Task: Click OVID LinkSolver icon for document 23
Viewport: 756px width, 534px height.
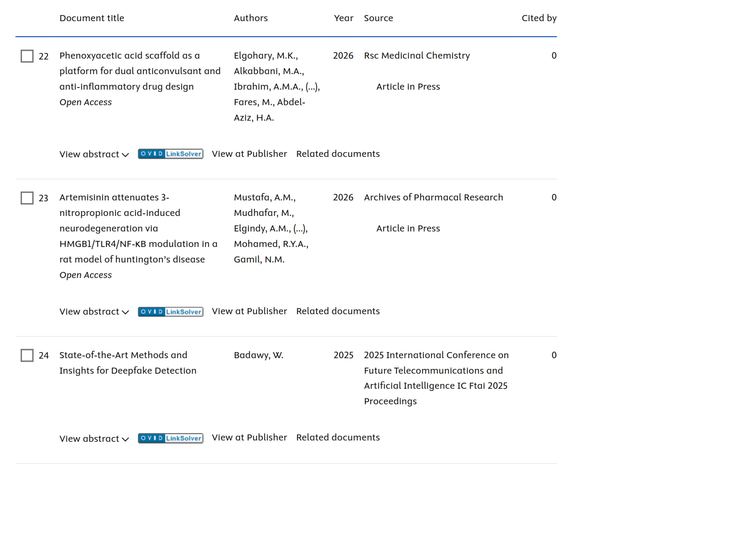Action: (x=170, y=312)
